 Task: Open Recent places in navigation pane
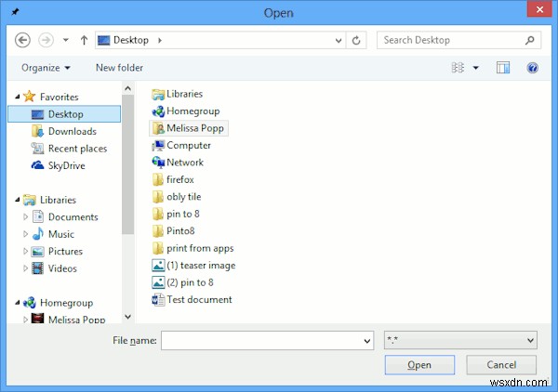(77, 149)
